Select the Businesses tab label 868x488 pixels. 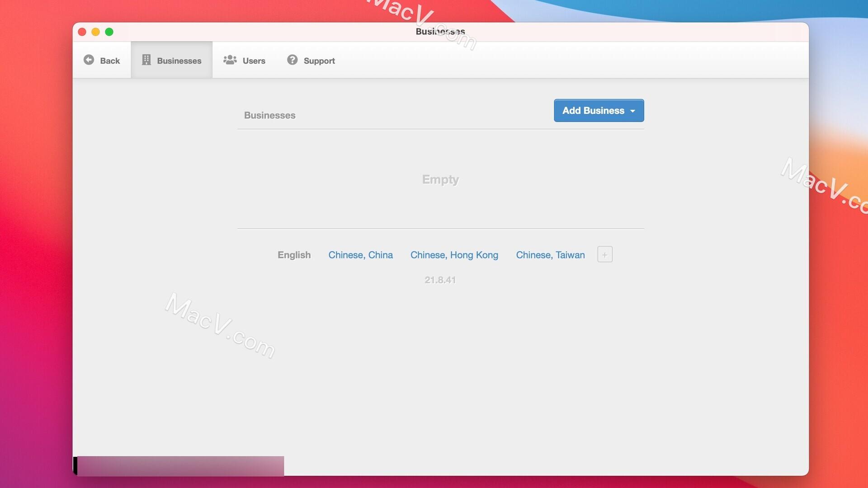[179, 61]
